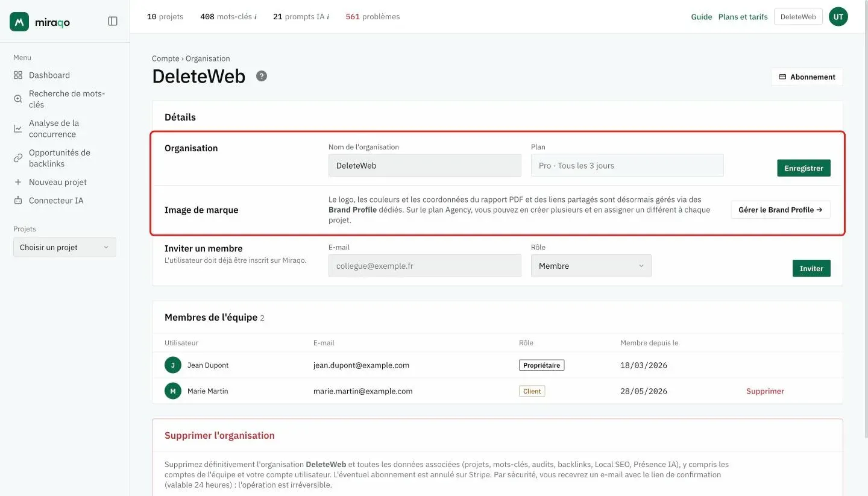Click the Connecteur IA robot icon
868x496 pixels.
18,200
